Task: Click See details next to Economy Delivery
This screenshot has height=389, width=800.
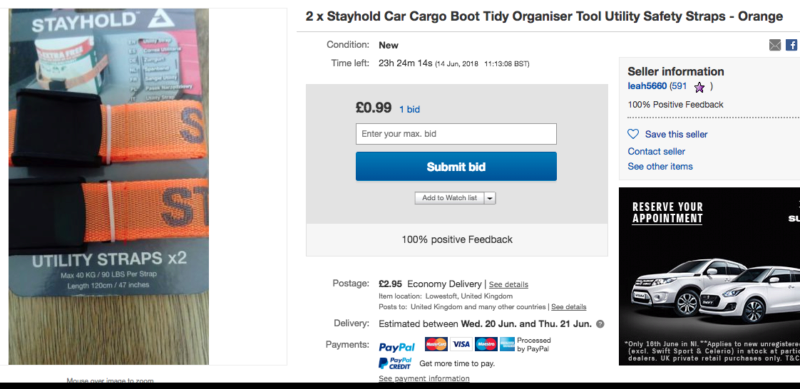Action: pyautogui.click(x=508, y=285)
